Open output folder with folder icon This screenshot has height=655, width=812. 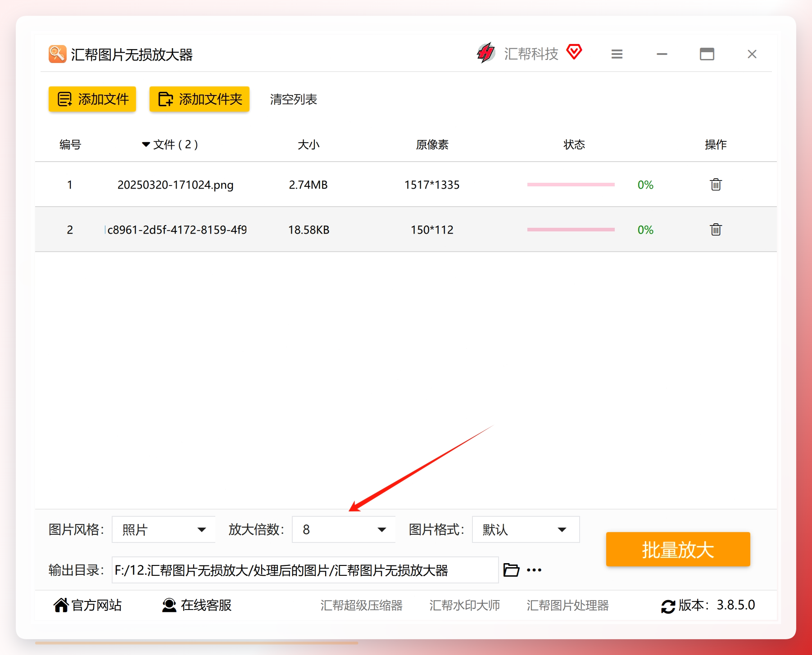click(511, 570)
